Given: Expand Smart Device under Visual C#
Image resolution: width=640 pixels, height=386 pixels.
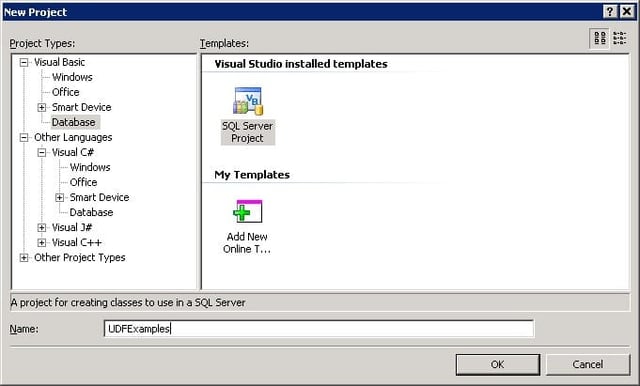Looking at the screenshot, I should [60, 197].
